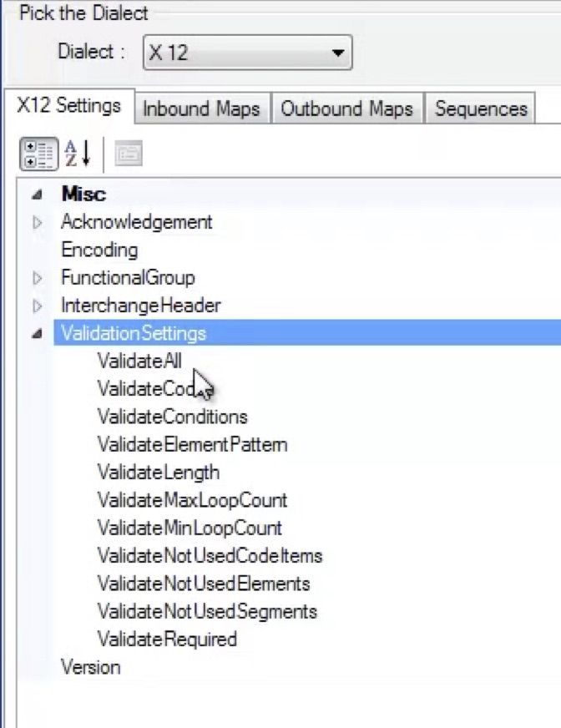Screen dimensions: 561x728
Task: Switch to the Outbound Maps tab
Action: pyautogui.click(x=346, y=109)
